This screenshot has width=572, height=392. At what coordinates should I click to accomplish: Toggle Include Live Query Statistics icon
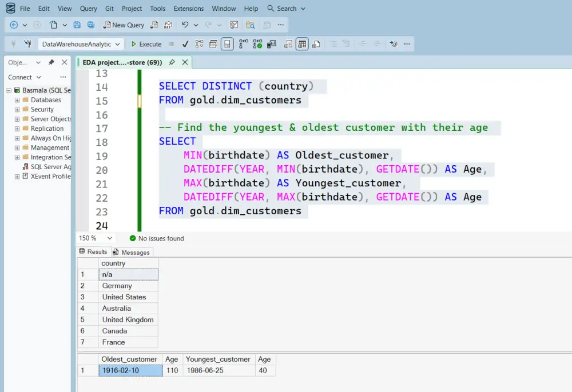[257, 44]
